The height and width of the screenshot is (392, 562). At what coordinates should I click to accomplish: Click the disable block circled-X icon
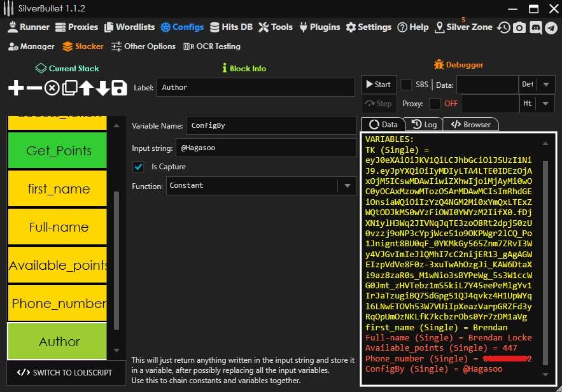(52, 88)
